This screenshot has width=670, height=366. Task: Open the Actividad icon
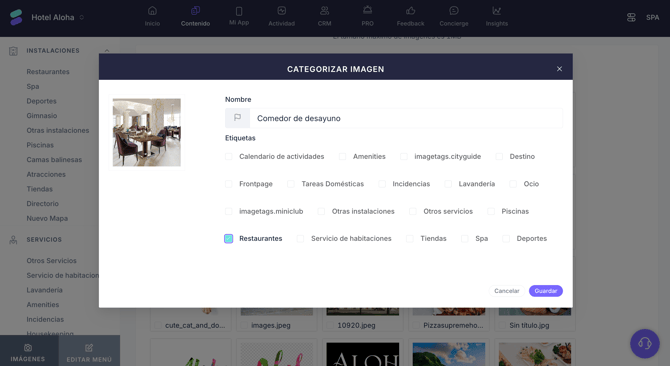pos(282,11)
